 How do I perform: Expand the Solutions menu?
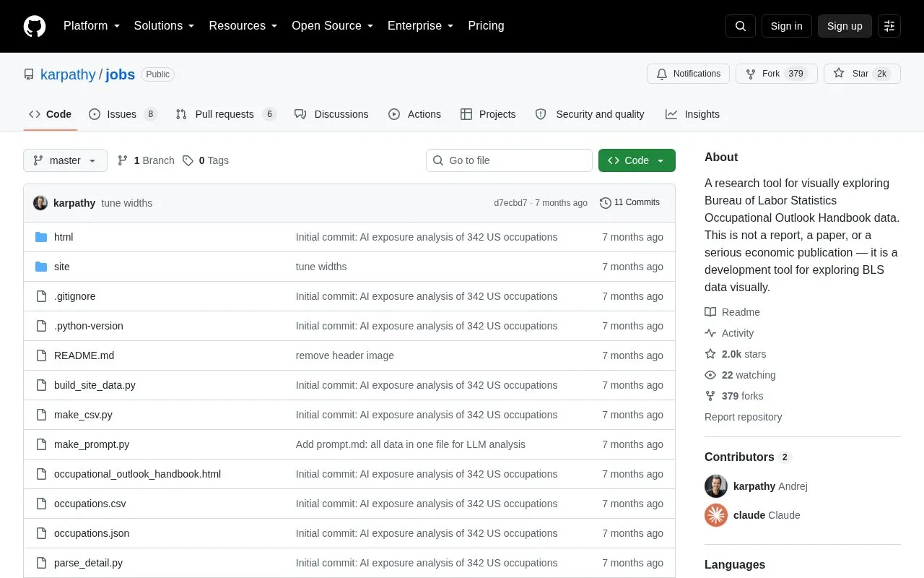[164, 26]
